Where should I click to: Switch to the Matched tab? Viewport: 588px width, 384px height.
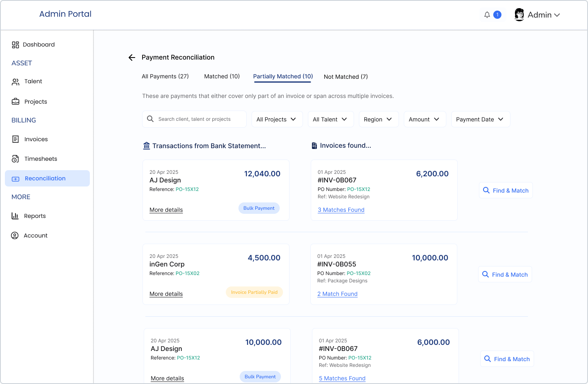[222, 76]
